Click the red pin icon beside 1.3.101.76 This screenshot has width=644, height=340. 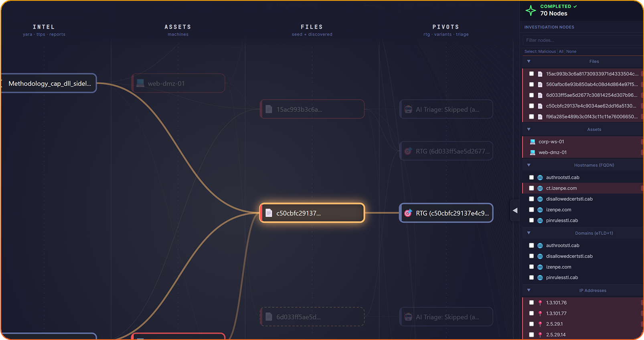pyautogui.click(x=540, y=303)
